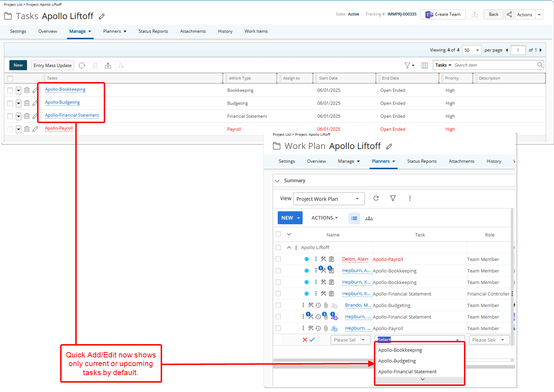Click the pencil edit icon beside Apollo Liftoff title
The width and height of the screenshot is (554, 392).
[x=101, y=16]
